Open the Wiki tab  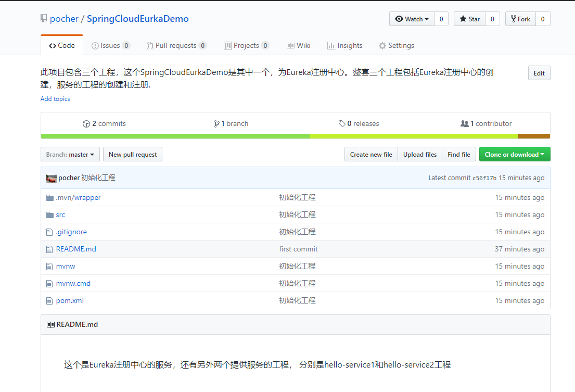(x=299, y=45)
